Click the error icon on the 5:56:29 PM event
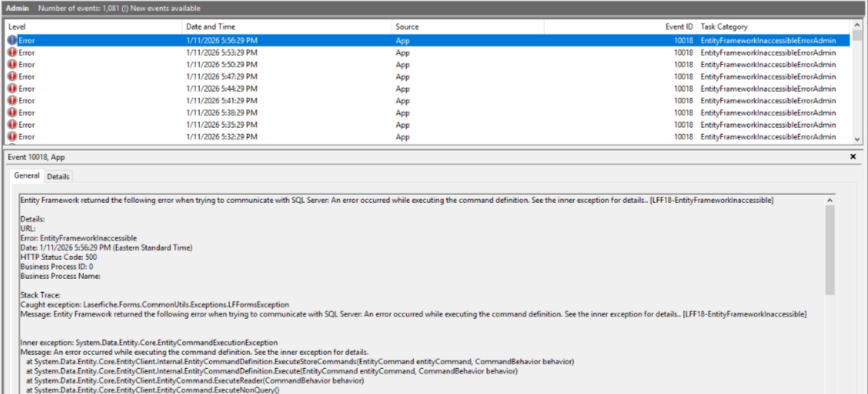The height and width of the screenshot is (394, 868). [x=12, y=40]
